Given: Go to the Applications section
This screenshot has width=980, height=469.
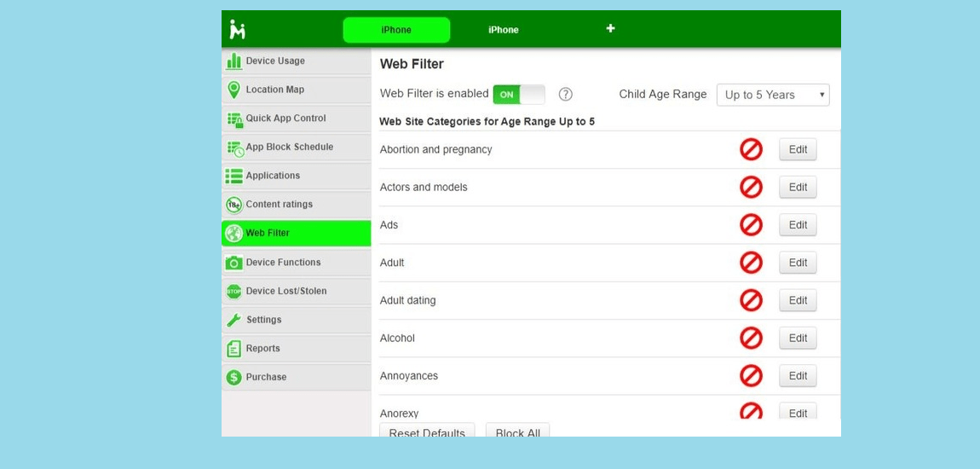Looking at the screenshot, I should (x=297, y=177).
